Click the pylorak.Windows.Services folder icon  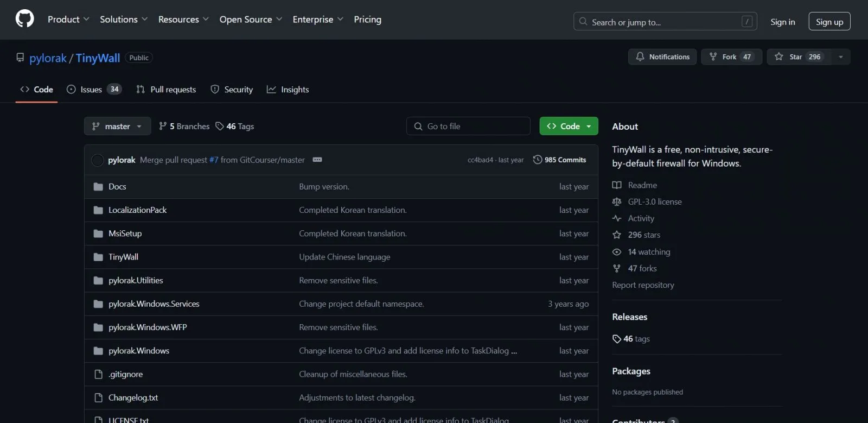point(98,304)
